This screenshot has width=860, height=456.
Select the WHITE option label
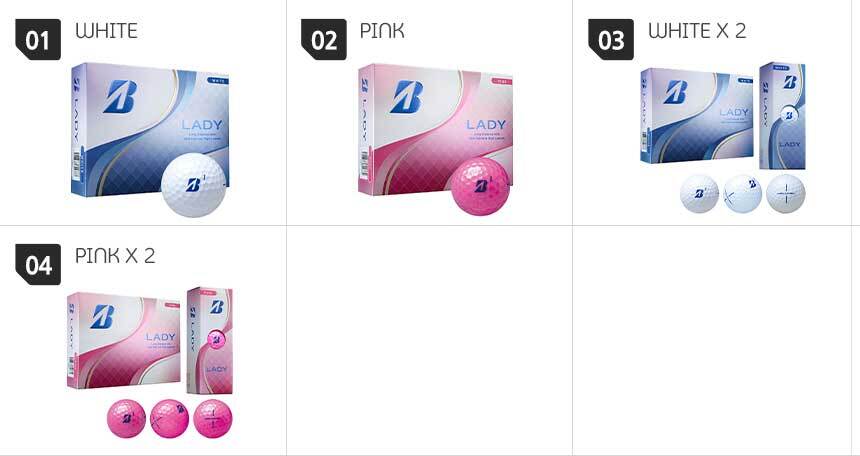(106, 31)
